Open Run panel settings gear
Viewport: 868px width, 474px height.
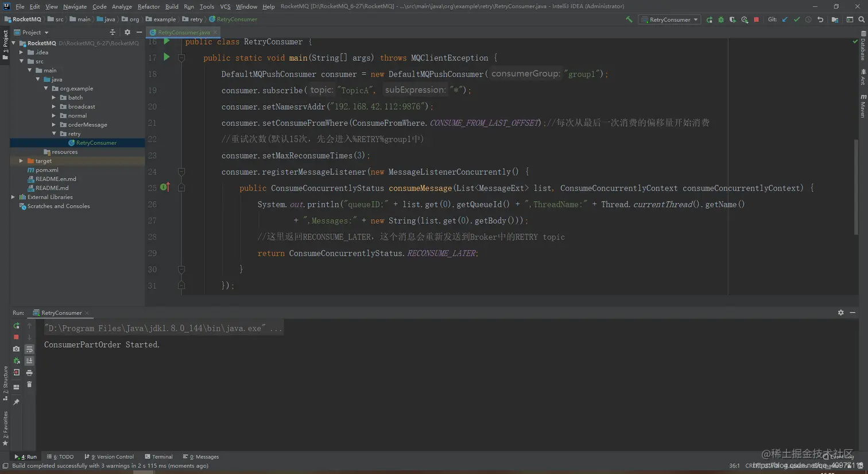840,313
